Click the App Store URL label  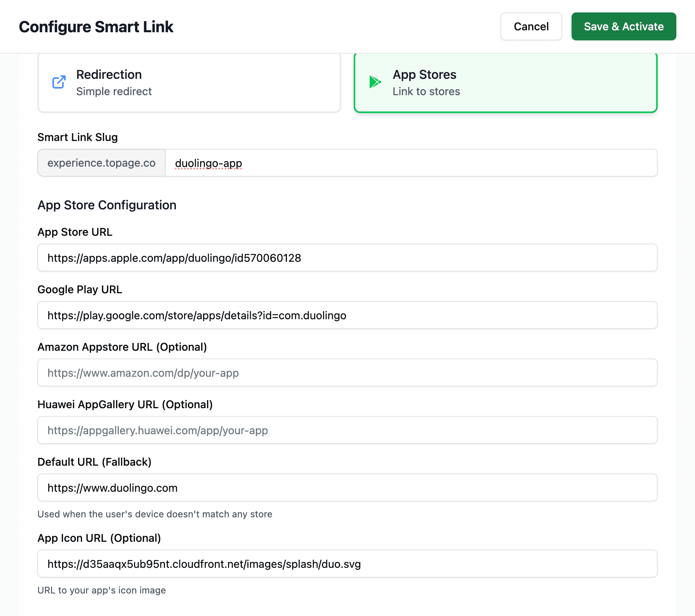point(75,232)
